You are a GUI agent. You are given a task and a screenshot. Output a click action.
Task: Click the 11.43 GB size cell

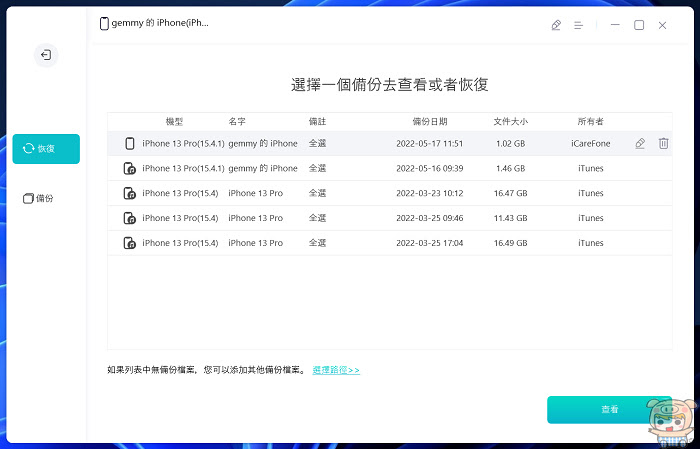[511, 219]
